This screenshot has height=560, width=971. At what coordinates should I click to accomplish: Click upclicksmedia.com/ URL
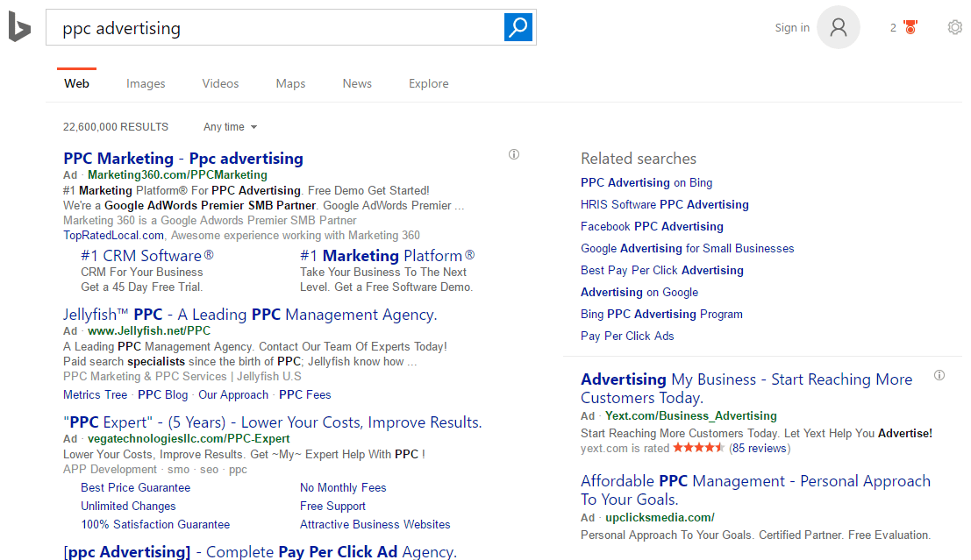(660, 517)
